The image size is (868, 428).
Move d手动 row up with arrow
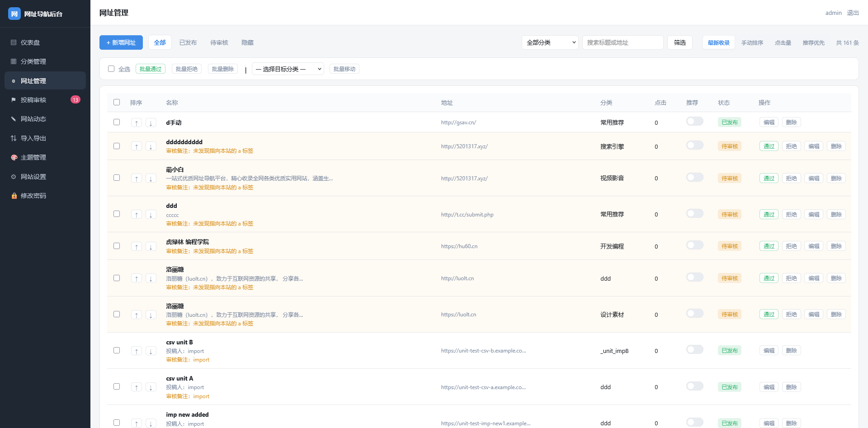click(137, 122)
